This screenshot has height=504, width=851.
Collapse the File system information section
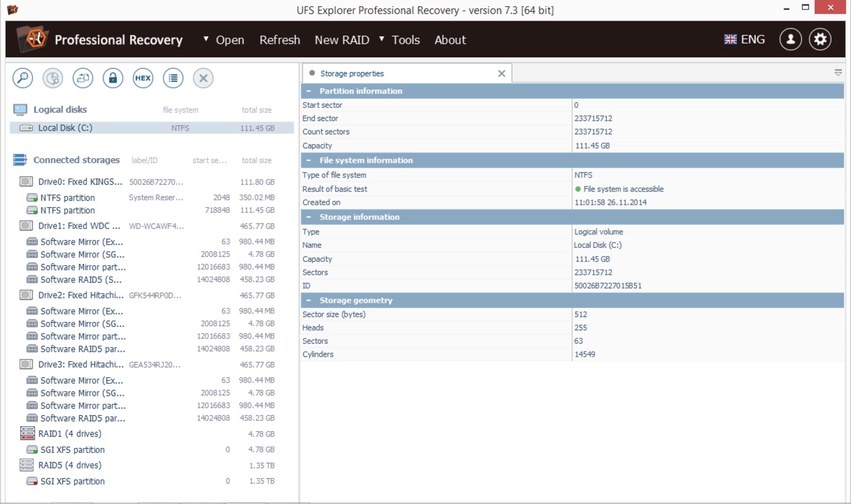(x=309, y=161)
